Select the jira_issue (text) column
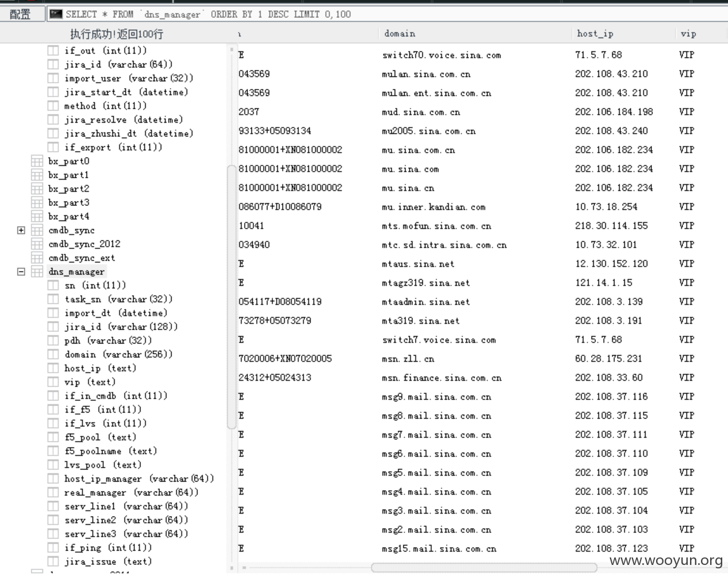Image resolution: width=728 pixels, height=577 pixels. (108, 561)
